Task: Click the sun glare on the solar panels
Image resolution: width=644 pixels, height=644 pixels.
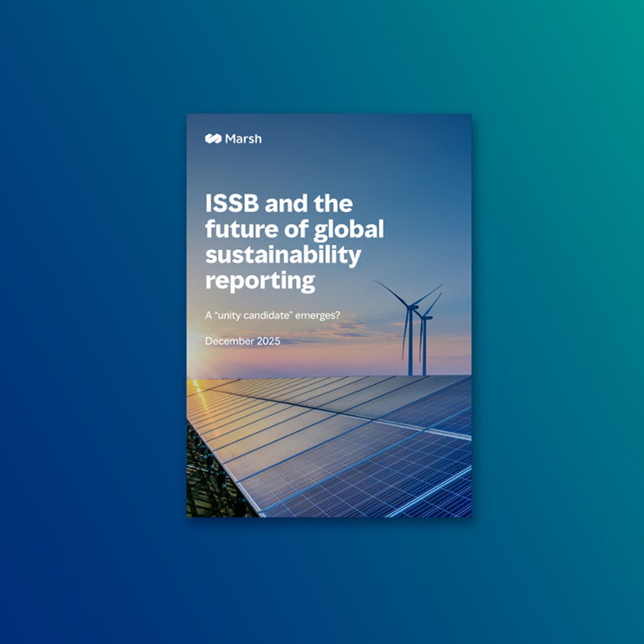Action: 198,387
